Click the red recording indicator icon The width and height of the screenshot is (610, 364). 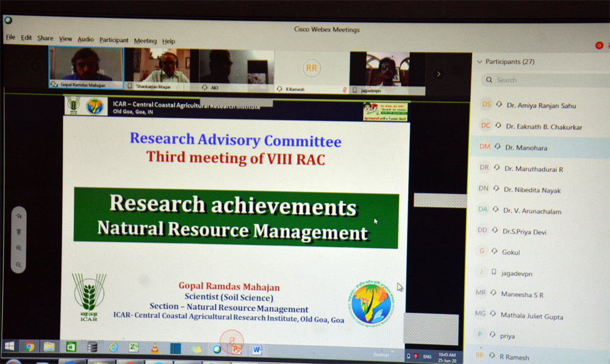click(x=599, y=46)
